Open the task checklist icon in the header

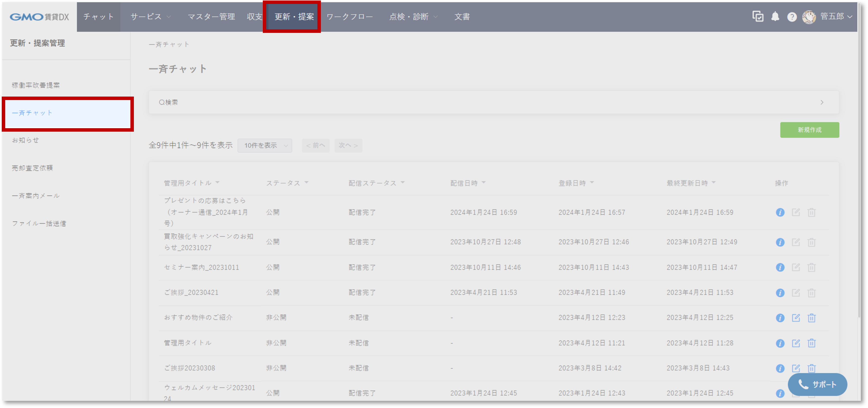(x=758, y=17)
